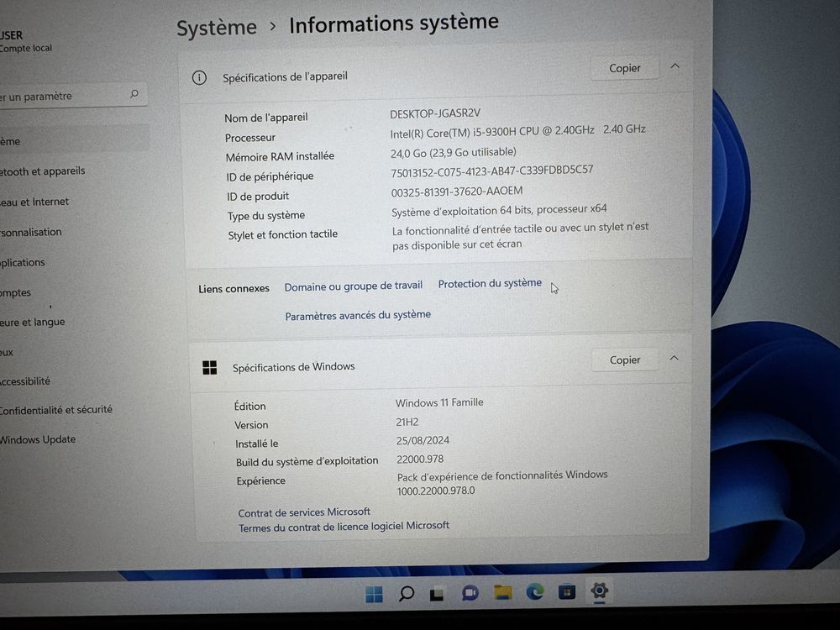Open Task View from the taskbar
Image resolution: width=840 pixels, height=630 pixels.
coord(438,593)
